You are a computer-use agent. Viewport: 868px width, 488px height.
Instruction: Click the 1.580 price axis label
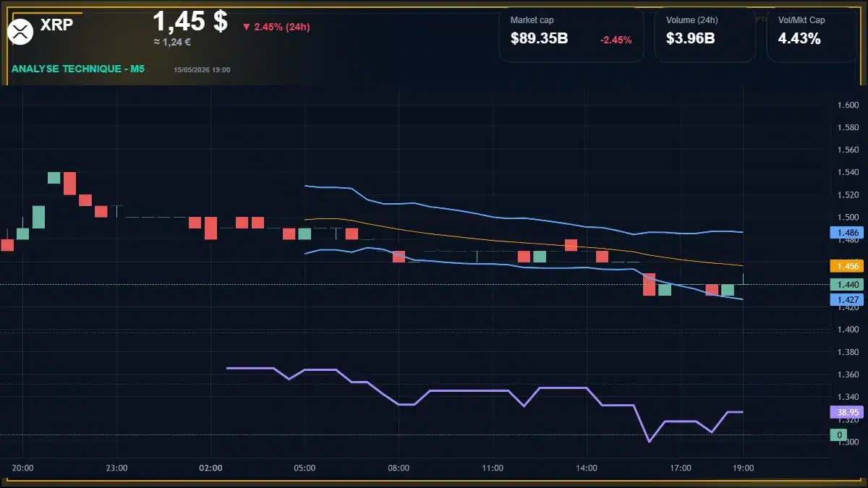tap(848, 128)
